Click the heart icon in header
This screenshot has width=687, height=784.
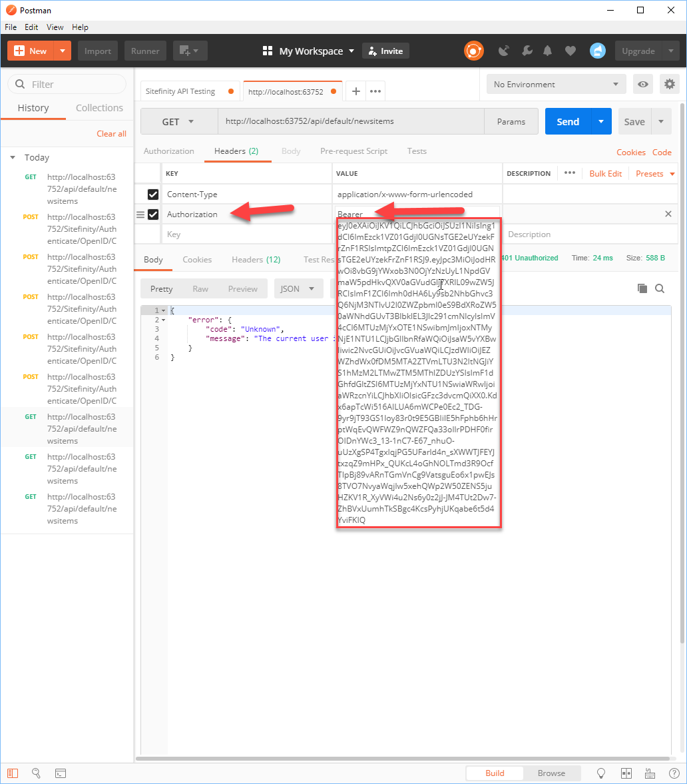[x=570, y=51]
